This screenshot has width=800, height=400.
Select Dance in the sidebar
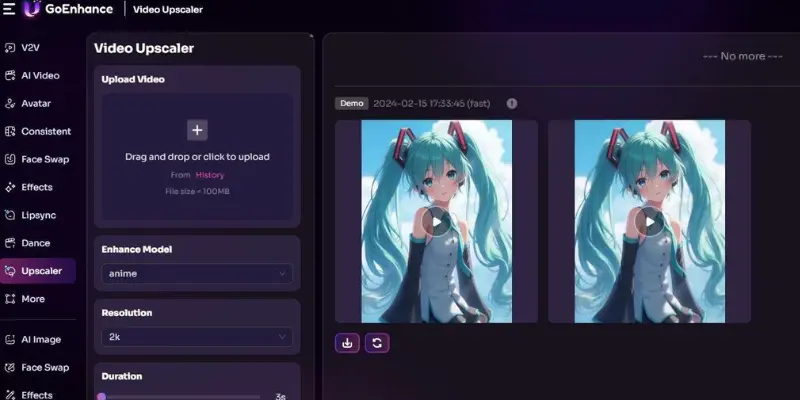pyautogui.click(x=36, y=243)
